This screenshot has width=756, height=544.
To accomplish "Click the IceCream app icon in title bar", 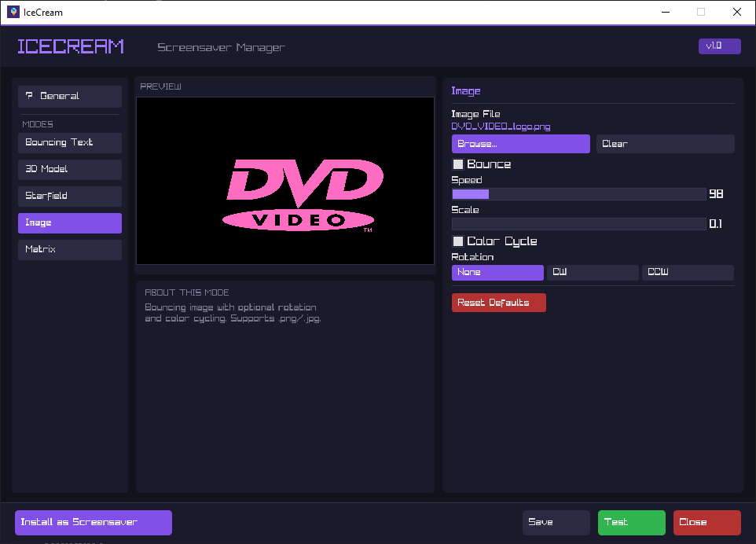I will (x=13, y=12).
